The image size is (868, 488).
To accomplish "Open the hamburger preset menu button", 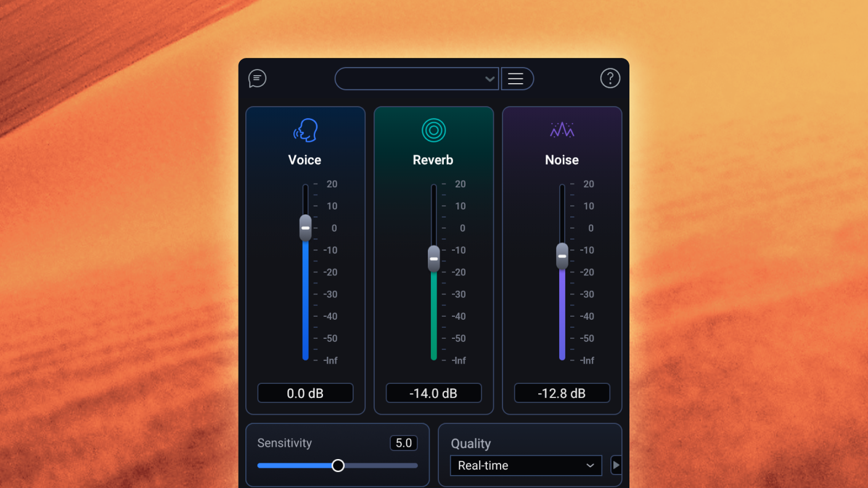I will click(x=516, y=79).
